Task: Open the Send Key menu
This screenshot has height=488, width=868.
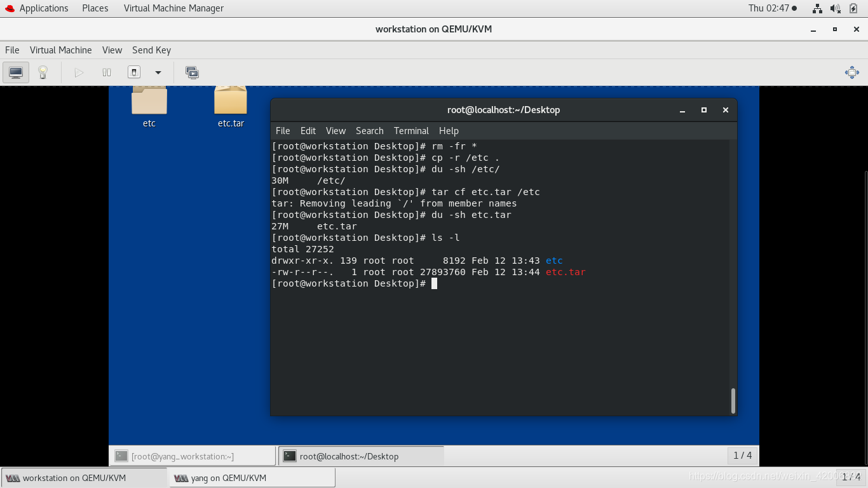Action: click(151, 50)
